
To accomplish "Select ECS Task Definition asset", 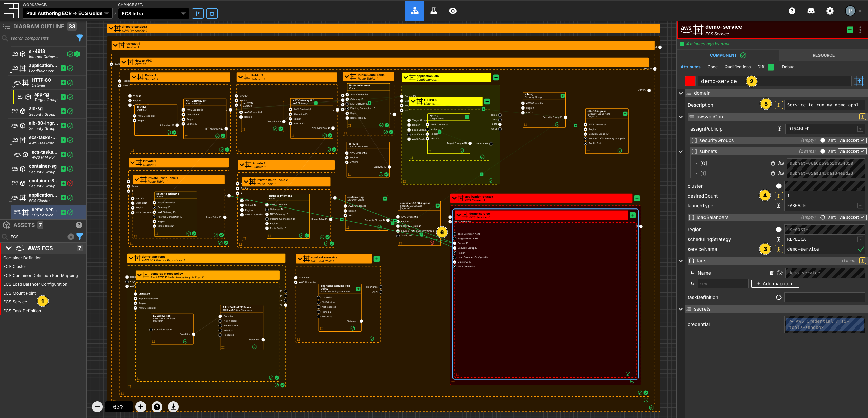I will click(22, 311).
